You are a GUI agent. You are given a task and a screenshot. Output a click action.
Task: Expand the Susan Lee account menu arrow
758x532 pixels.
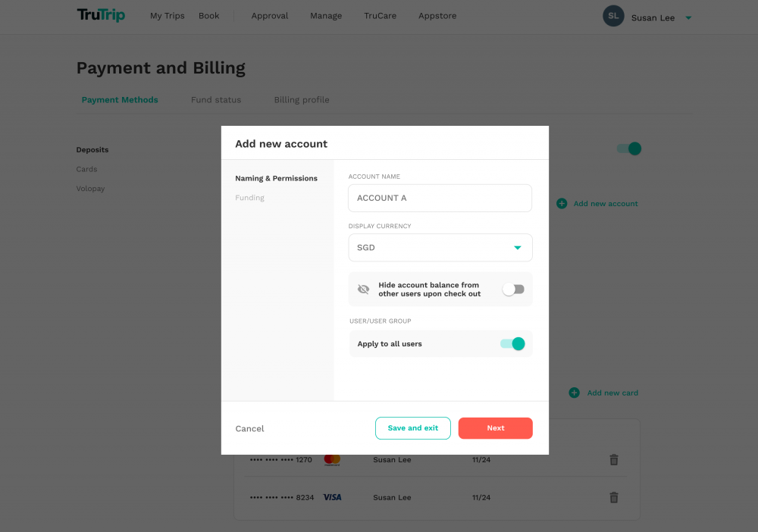688,18
